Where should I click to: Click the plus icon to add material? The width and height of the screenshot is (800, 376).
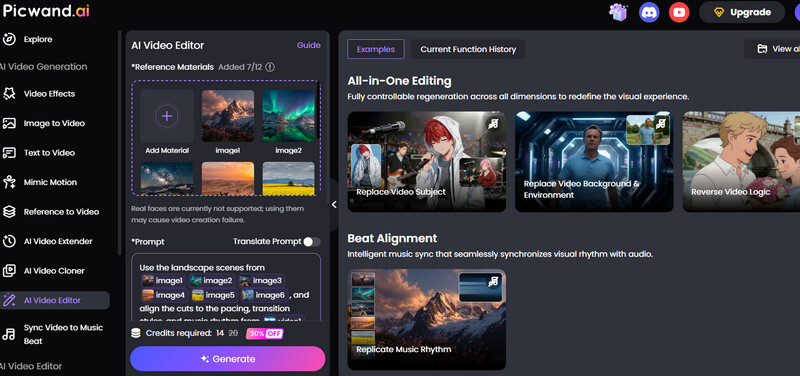click(167, 116)
